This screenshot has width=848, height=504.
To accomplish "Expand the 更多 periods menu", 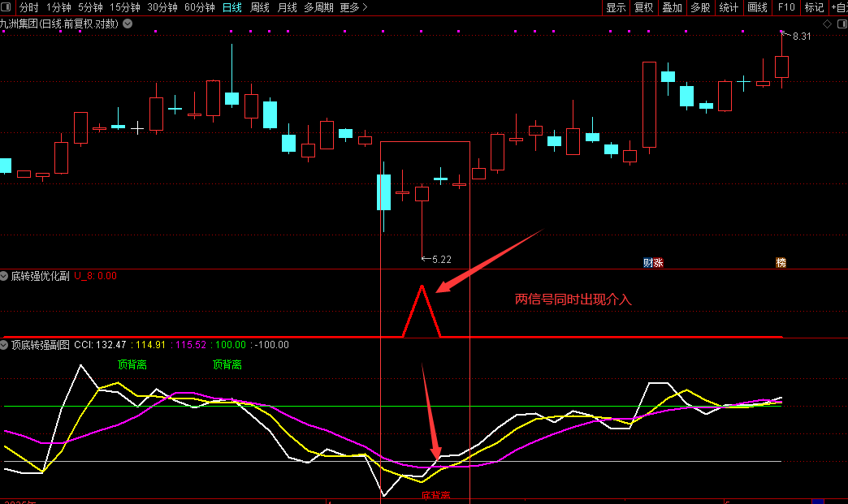I will (x=353, y=7).
